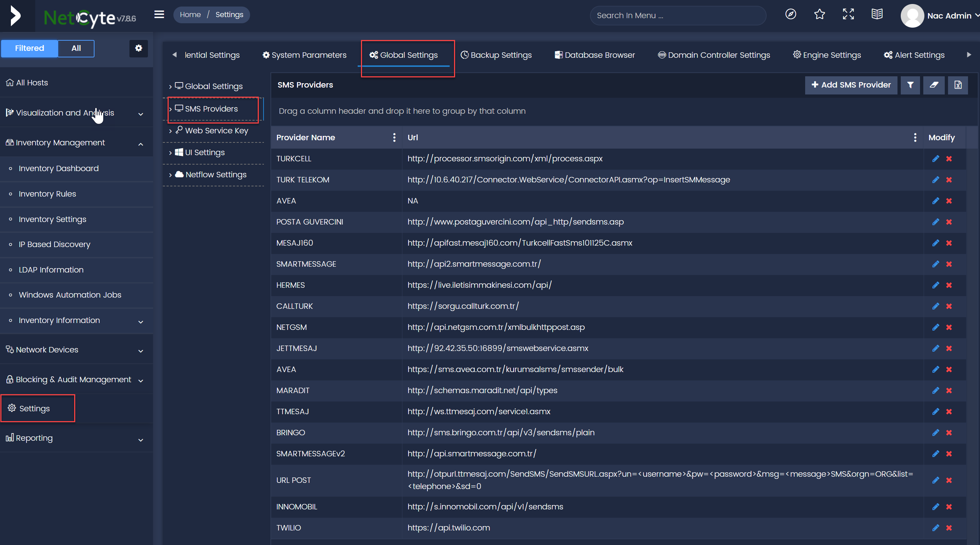Open Provider Name column options menu
Viewport: 980px width, 545px height.
pyautogui.click(x=394, y=138)
